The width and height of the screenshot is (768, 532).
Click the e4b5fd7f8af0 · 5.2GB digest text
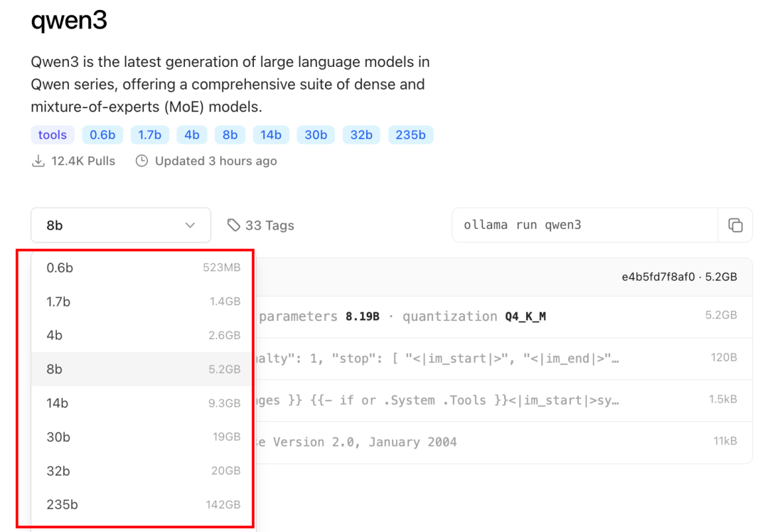(x=679, y=277)
